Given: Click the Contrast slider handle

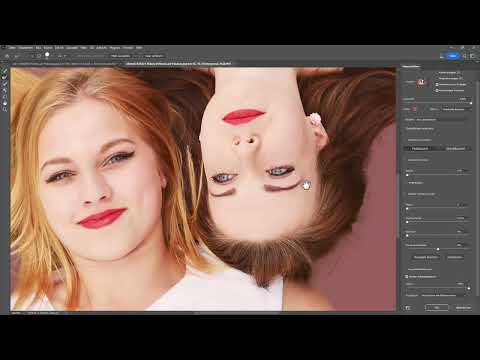Looking at the screenshot, I should pyautogui.click(x=407, y=235).
